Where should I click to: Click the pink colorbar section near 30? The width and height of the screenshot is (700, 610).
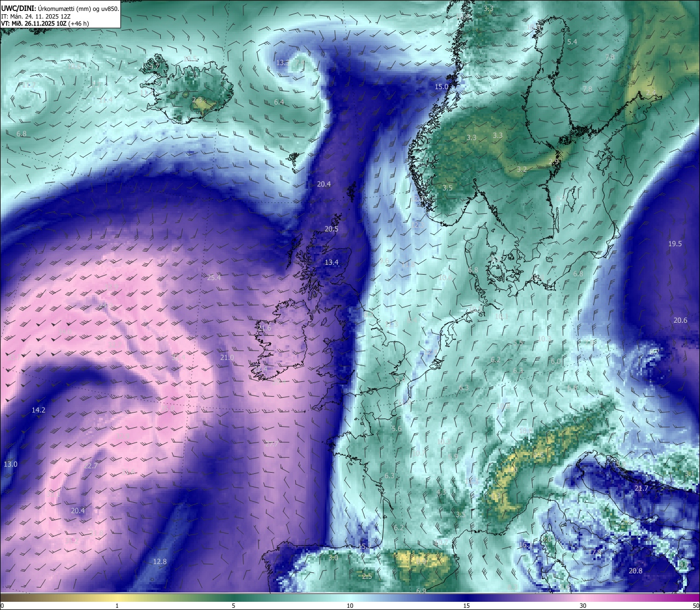583,597
